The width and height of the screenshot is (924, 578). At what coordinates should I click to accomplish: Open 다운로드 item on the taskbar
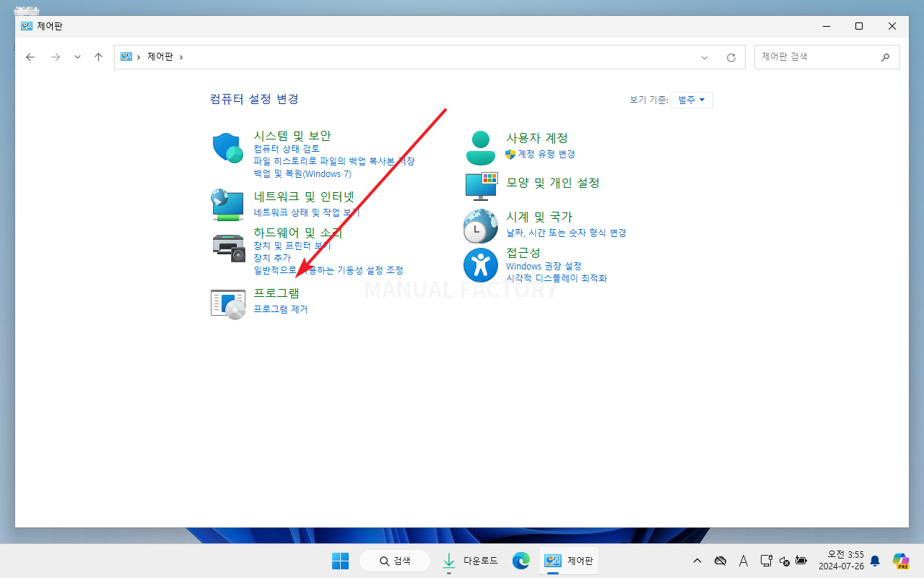[469, 561]
